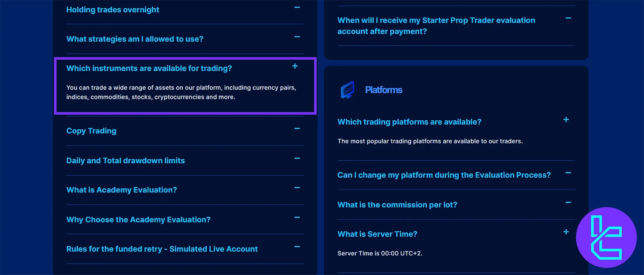
Task: Click 'What is Server Time?' question title
Action: tap(377, 234)
